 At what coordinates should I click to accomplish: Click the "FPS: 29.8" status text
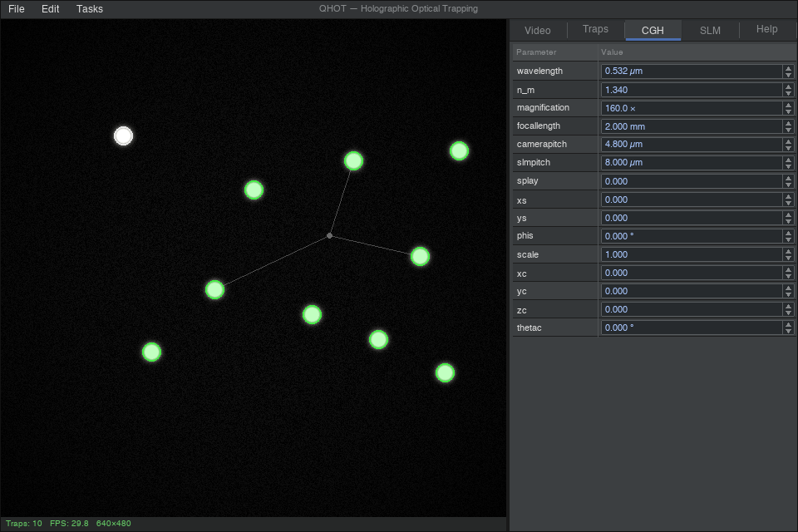69,524
